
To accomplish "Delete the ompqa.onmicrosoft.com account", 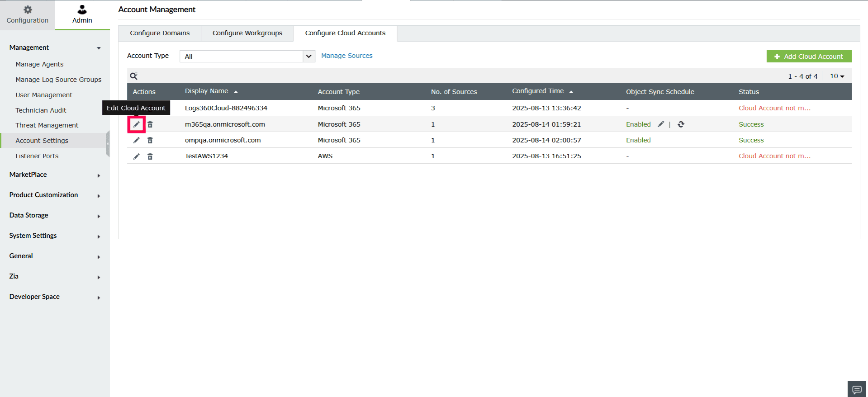I will point(150,140).
